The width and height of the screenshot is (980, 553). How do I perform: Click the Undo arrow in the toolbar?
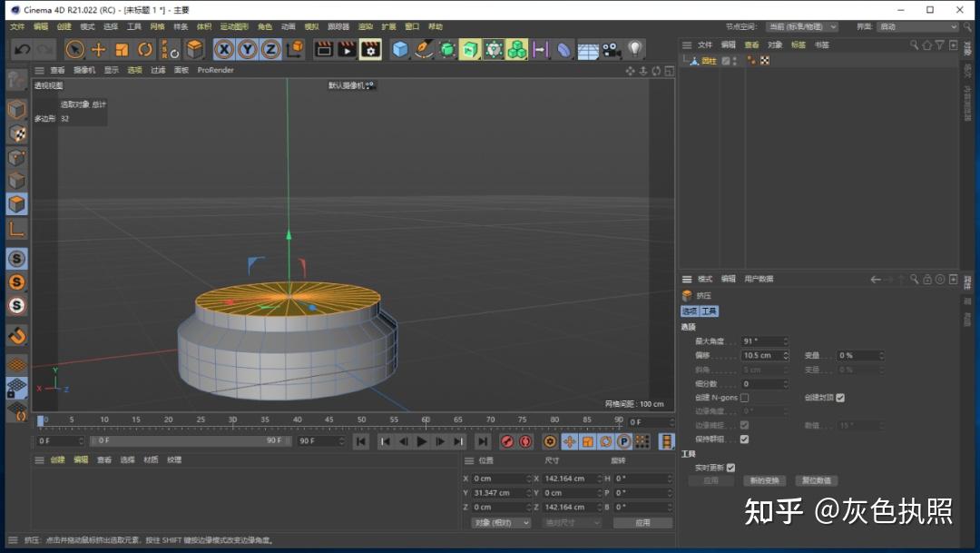(x=22, y=49)
